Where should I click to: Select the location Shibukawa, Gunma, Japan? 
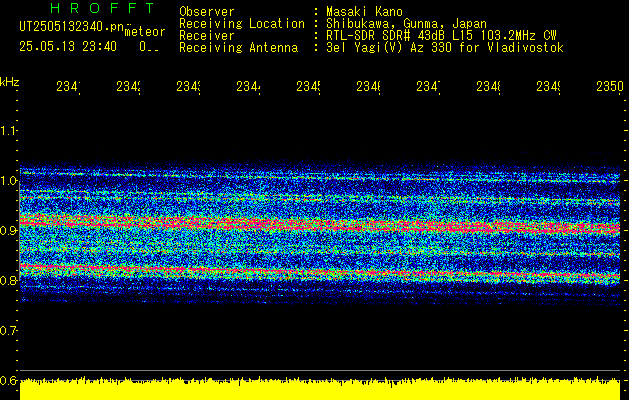click(x=406, y=24)
